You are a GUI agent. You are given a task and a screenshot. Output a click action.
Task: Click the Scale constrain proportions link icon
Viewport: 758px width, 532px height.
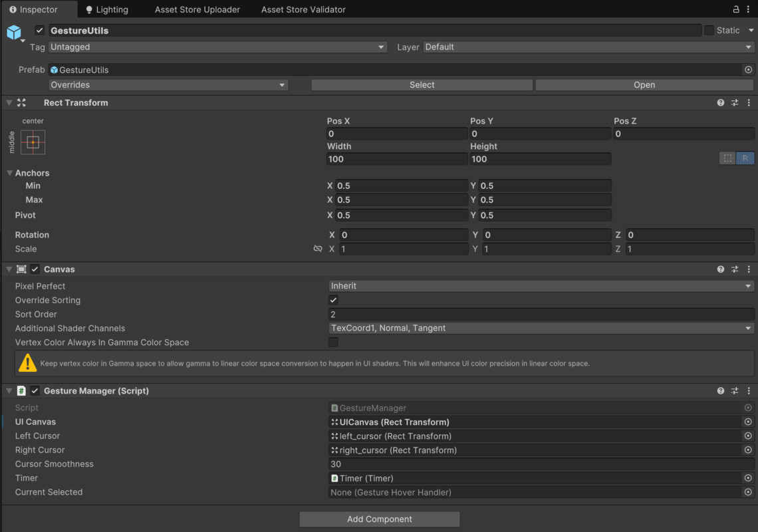pyautogui.click(x=318, y=249)
